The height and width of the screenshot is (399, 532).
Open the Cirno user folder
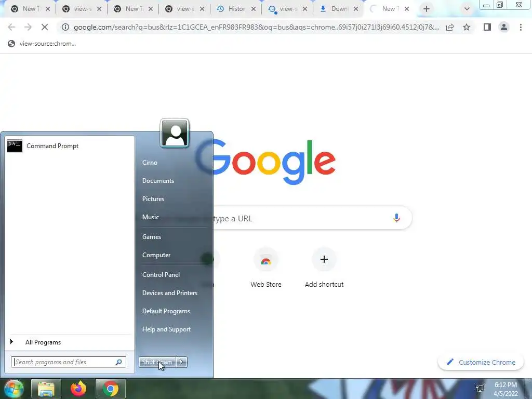tap(150, 163)
